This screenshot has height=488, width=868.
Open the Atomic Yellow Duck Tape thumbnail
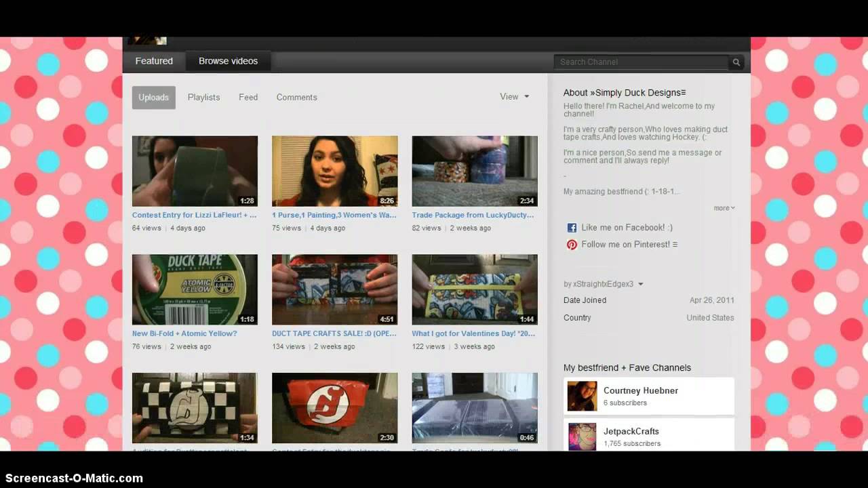pos(195,289)
